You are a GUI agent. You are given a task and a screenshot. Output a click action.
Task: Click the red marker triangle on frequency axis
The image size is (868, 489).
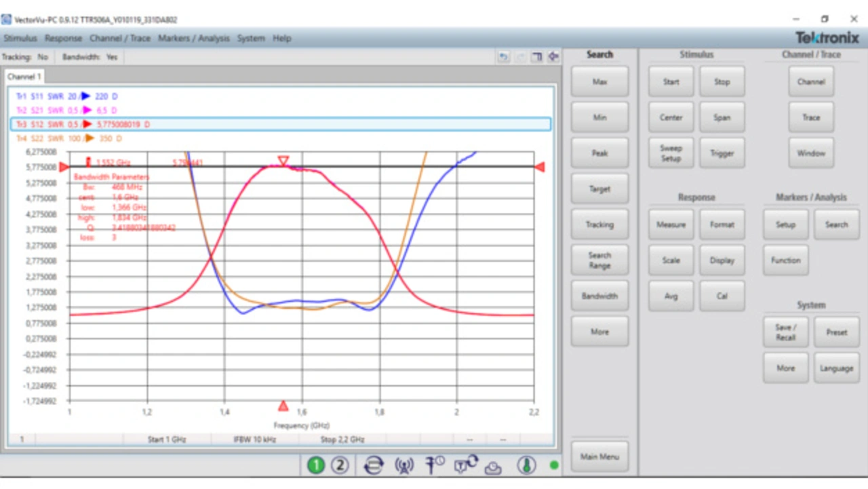283,406
